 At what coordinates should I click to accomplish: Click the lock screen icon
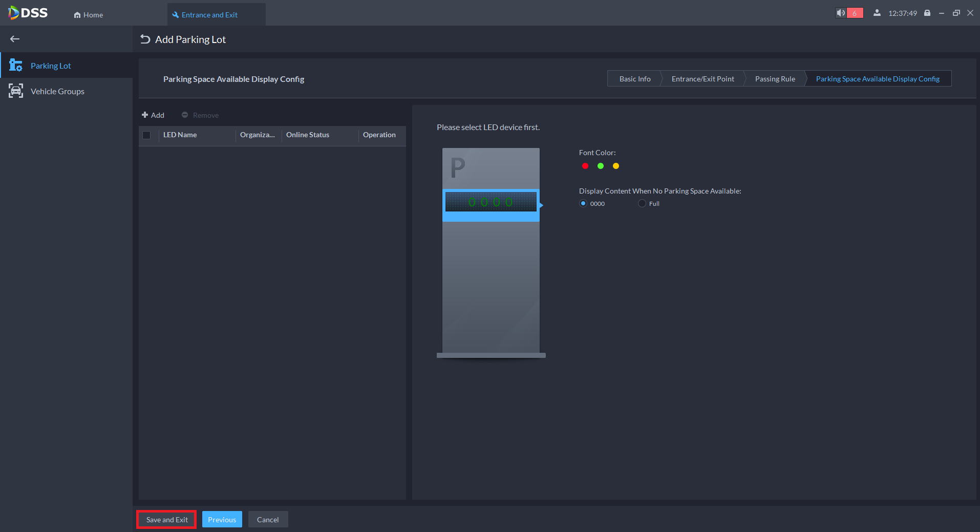click(927, 13)
